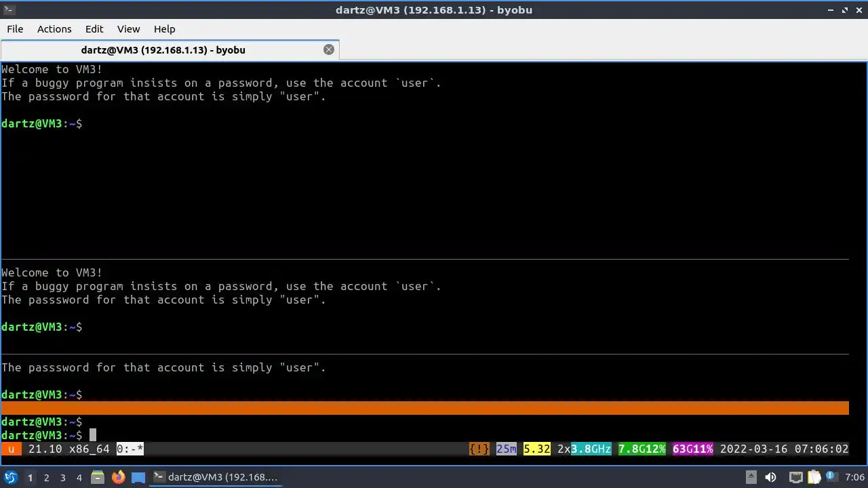
Task: Open the View menu
Action: [128, 29]
